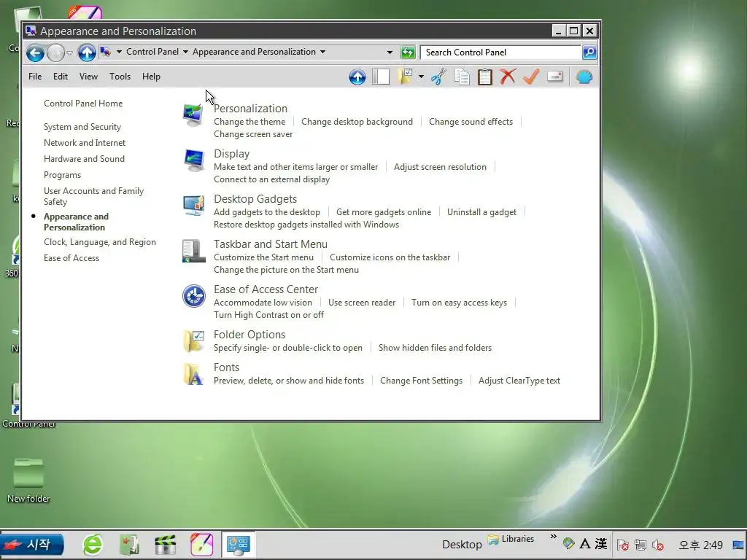Click the Copy pages icon

pyautogui.click(x=462, y=77)
